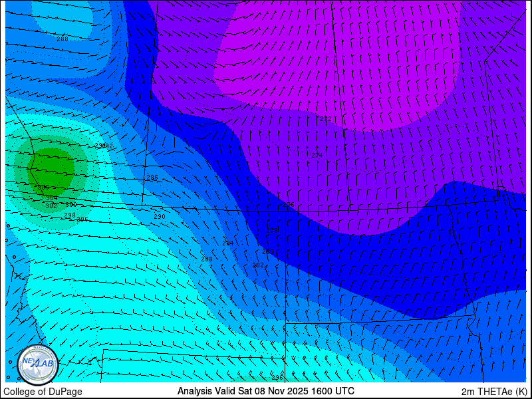
Task: Select the 298 contour label
Action: pyautogui.click(x=70, y=215)
